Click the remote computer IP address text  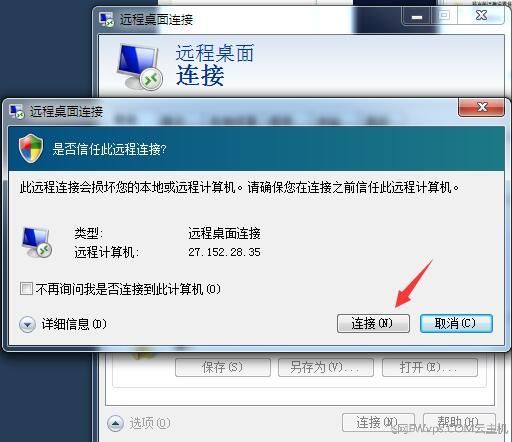224,252
